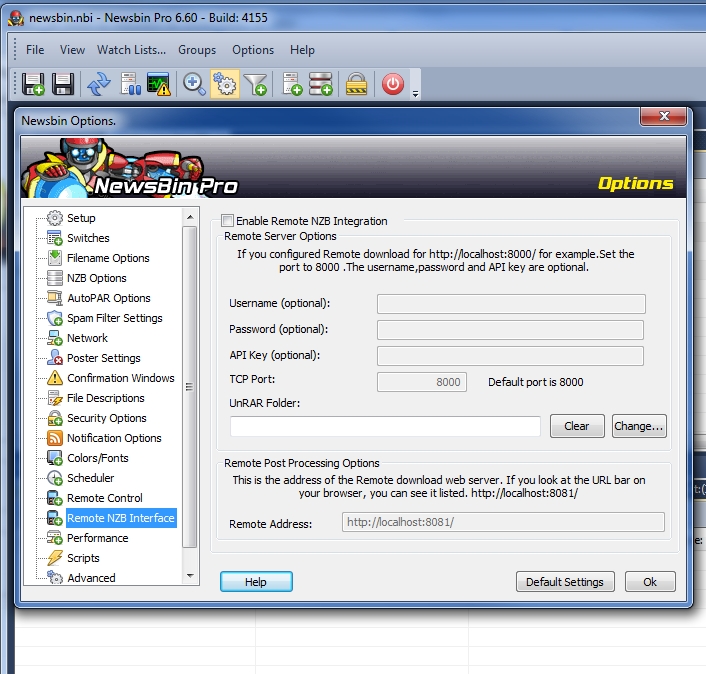Open AutoPAR Options page
This screenshot has height=674, width=706.
[x=109, y=298]
